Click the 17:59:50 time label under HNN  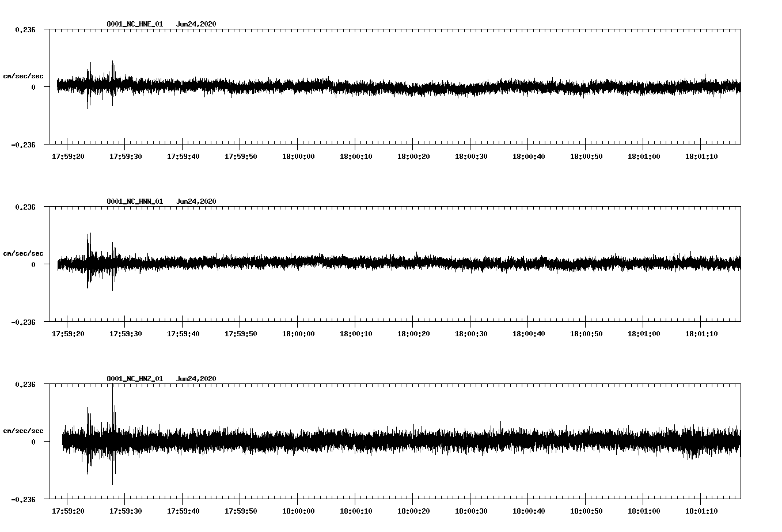click(241, 333)
